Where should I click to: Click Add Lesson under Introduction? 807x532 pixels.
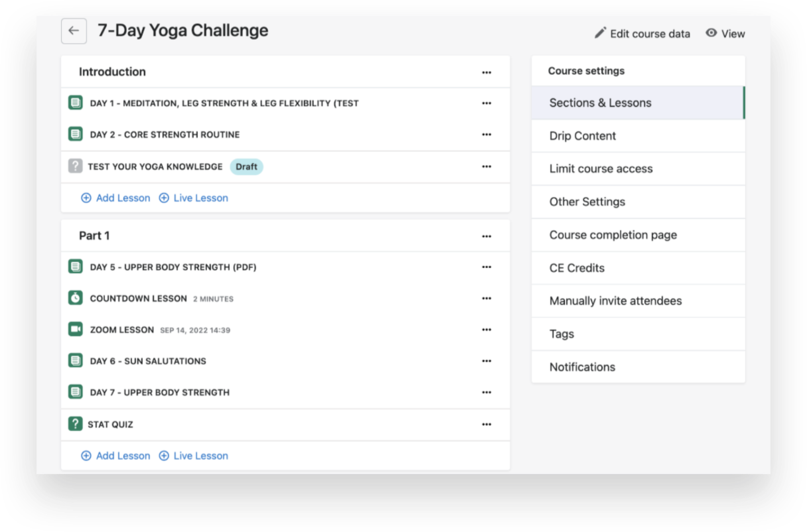tap(115, 198)
